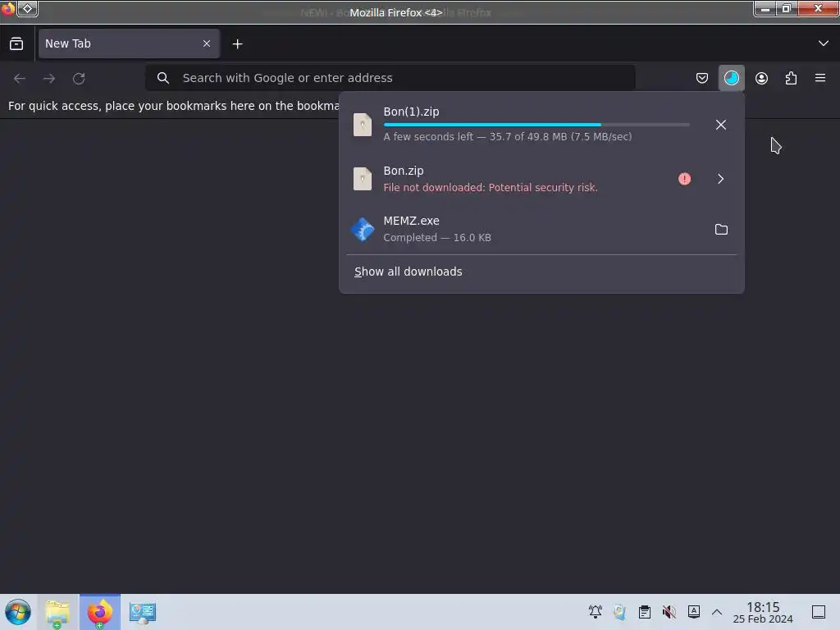Unmute the audio volume tray icon
Viewport: 840px width, 630px height.
[x=669, y=612]
